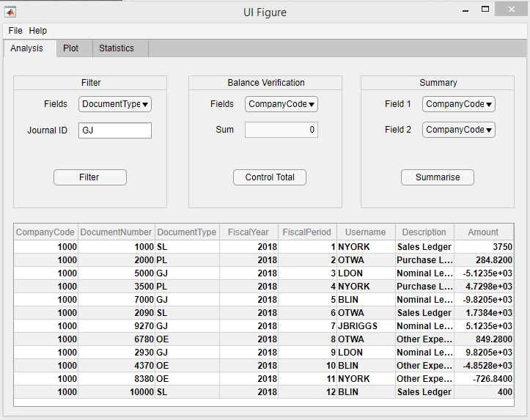Viewport: 530px width, 420px height.
Task: Select the cell with amount 284.8200
Action: point(484,260)
